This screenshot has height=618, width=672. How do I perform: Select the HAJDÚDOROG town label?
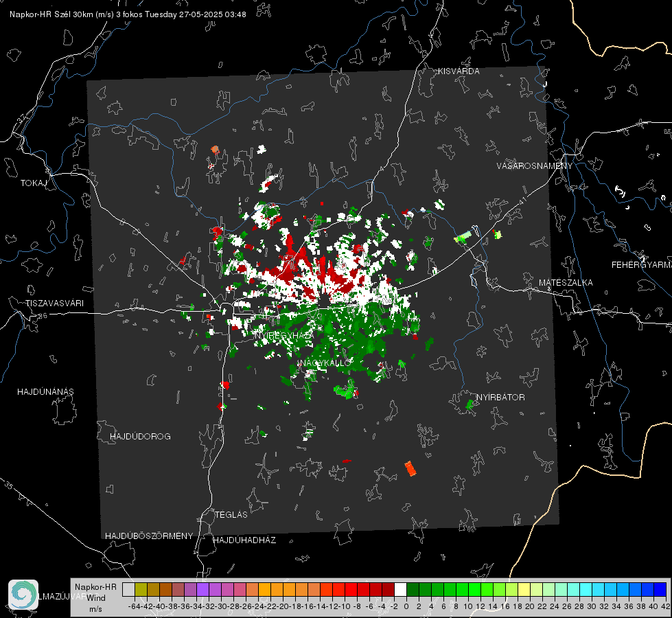(x=140, y=436)
